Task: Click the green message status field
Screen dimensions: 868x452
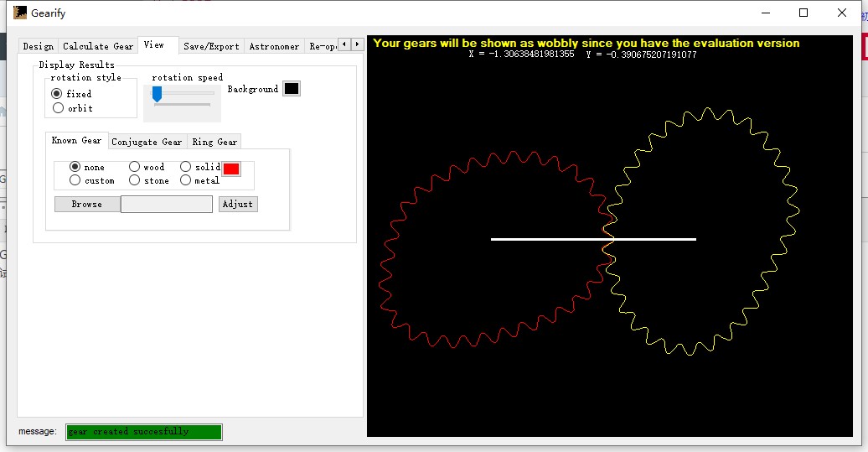Action: [144, 432]
